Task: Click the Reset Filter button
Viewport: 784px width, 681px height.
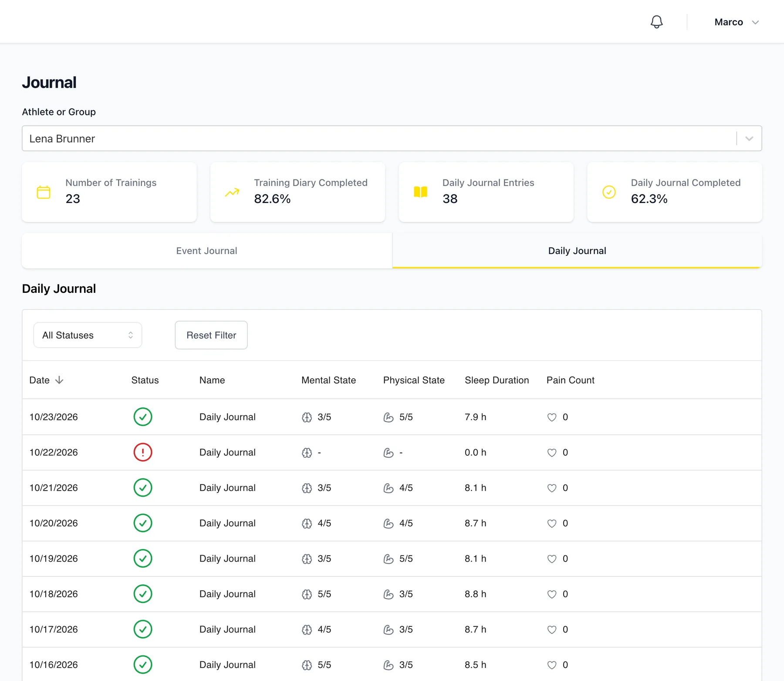Action: click(211, 335)
